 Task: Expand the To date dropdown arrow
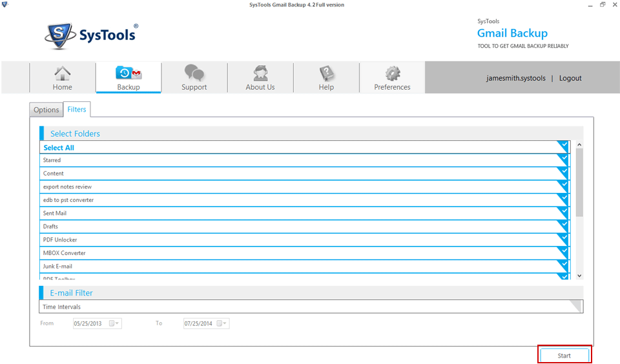[x=225, y=323]
